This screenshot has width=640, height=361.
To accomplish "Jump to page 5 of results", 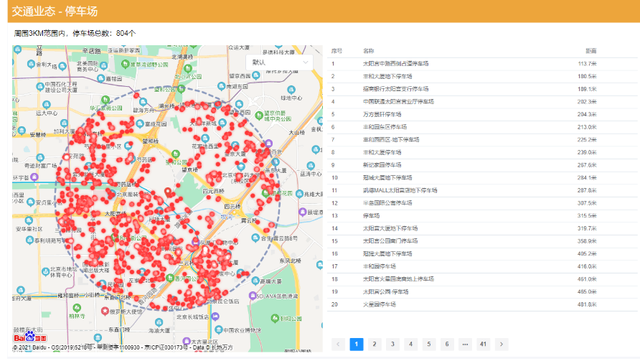I will coord(429,344).
